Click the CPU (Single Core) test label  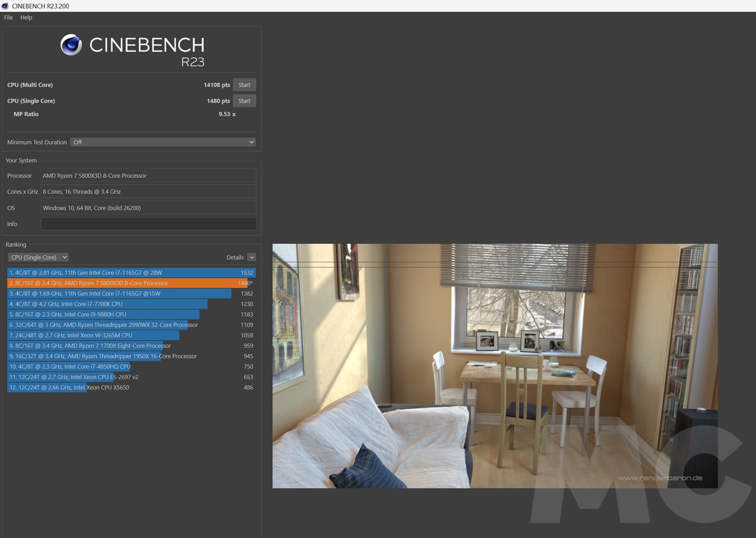click(31, 101)
